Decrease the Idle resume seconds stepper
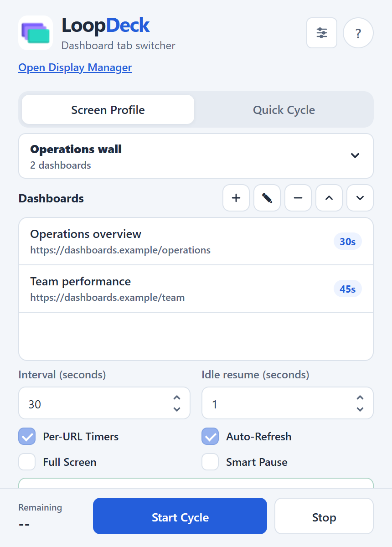Screen dimensions: 392x547 360,409
